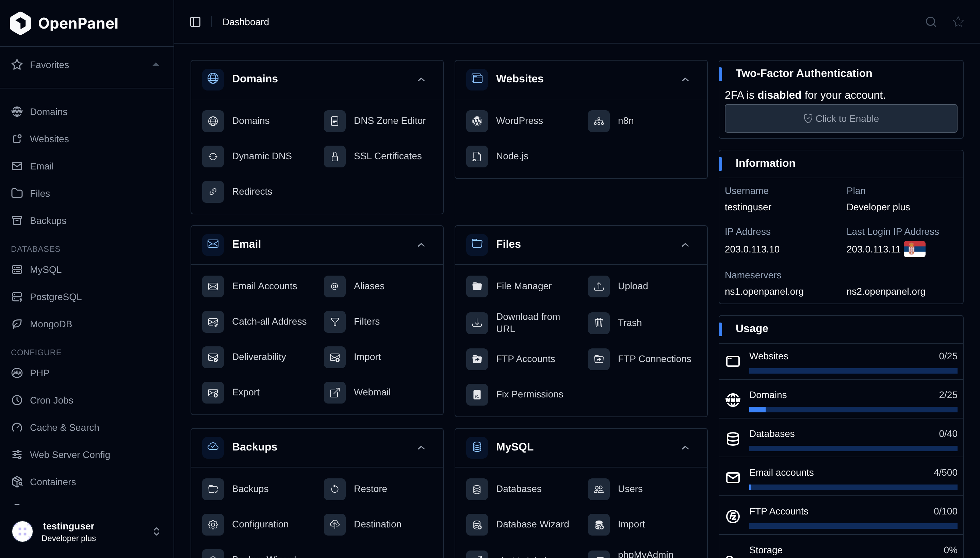Open SSL Certificates lock icon

(334, 157)
